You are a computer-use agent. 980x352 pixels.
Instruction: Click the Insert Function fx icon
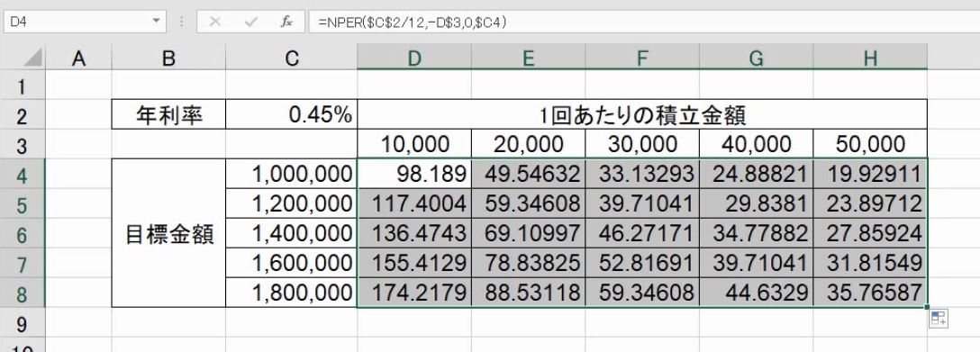click(x=286, y=22)
